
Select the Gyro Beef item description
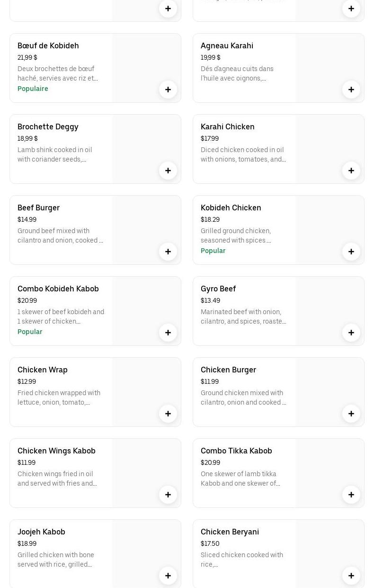pyautogui.click(x=243, y=317)
